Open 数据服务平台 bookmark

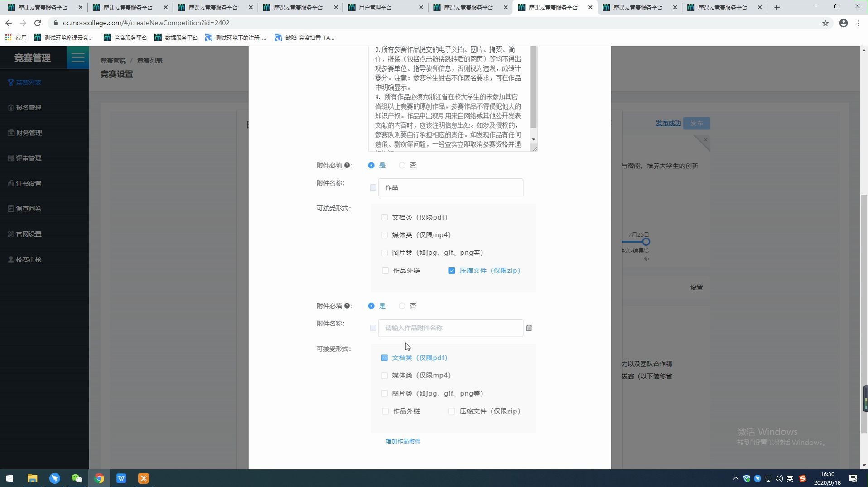(x=176, y=38)
